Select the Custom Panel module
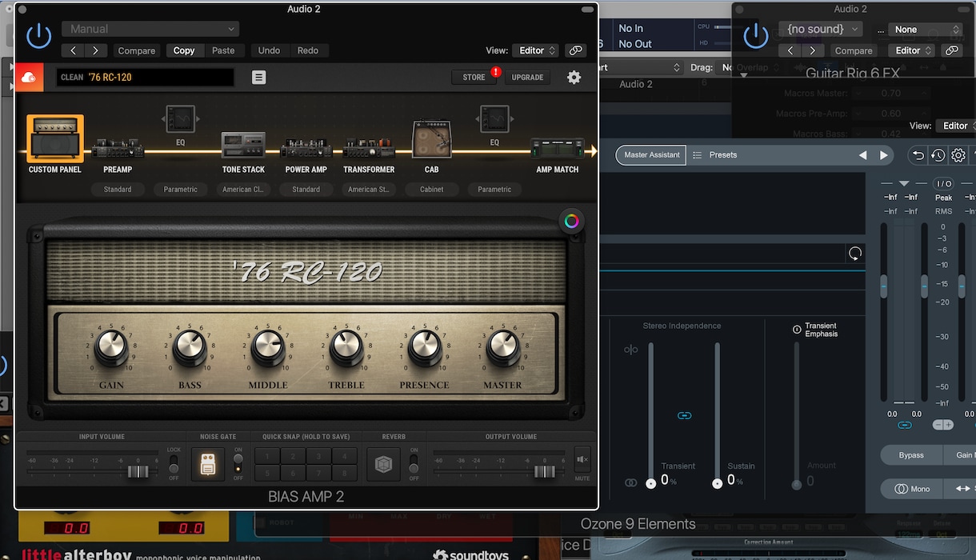 pos(55,145)
